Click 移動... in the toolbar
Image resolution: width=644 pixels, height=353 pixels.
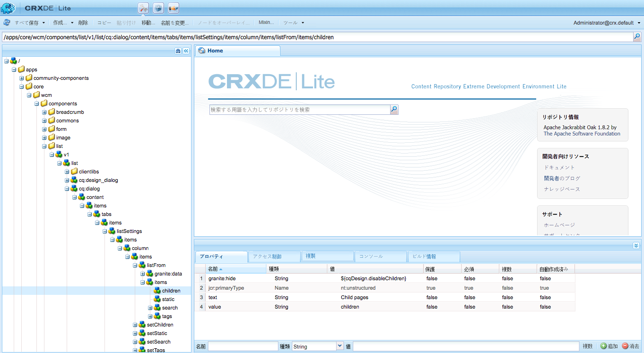tap(148, 23)
